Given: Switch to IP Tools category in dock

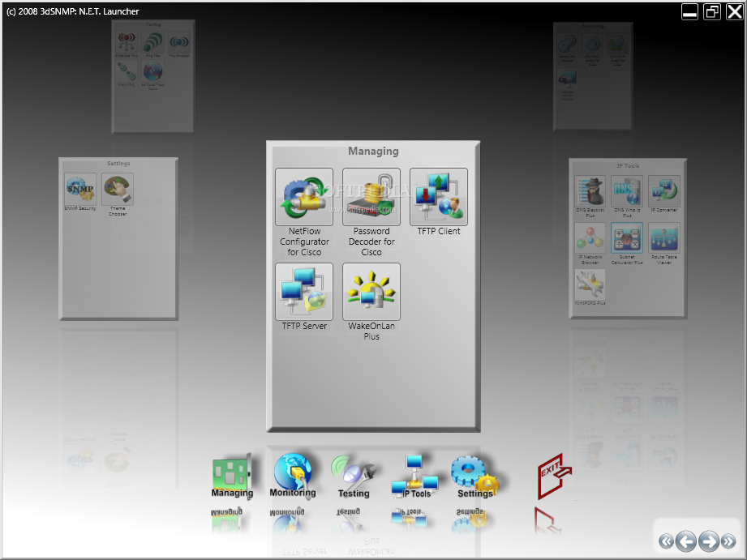Looking at the screenshot, I should [414, 477].
